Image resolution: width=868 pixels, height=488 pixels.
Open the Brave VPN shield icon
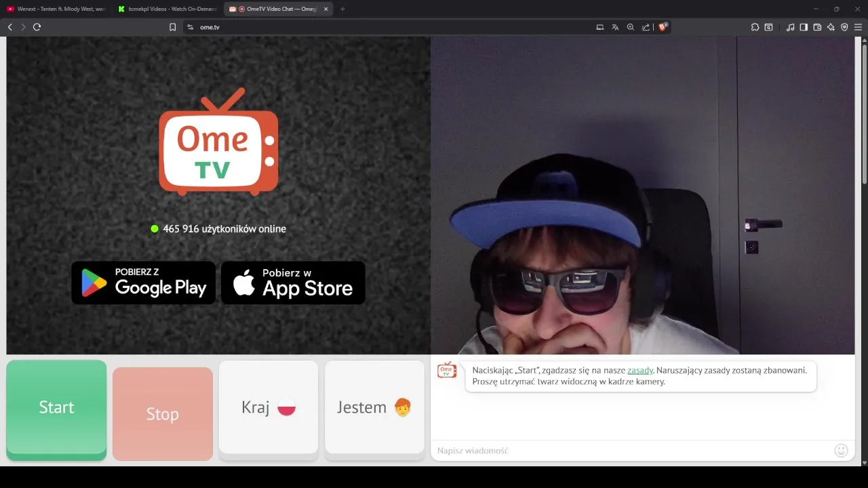[844, 27]
